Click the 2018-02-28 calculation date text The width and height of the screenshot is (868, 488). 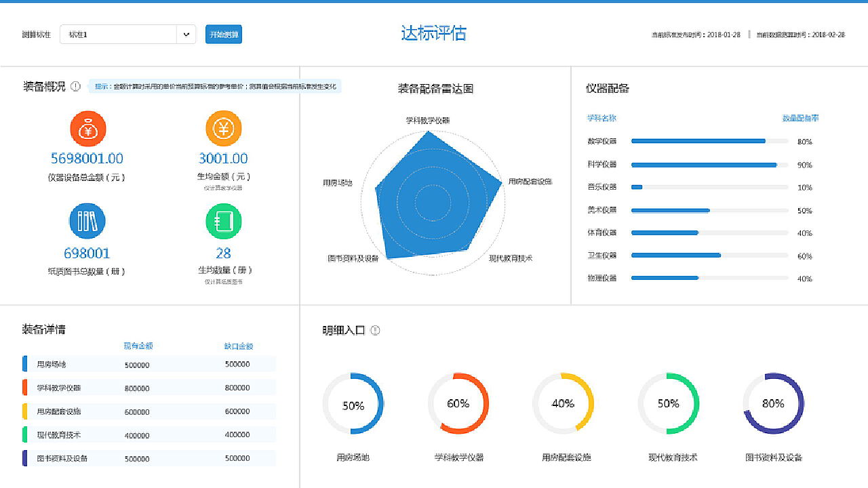click(x=828, y=35)
